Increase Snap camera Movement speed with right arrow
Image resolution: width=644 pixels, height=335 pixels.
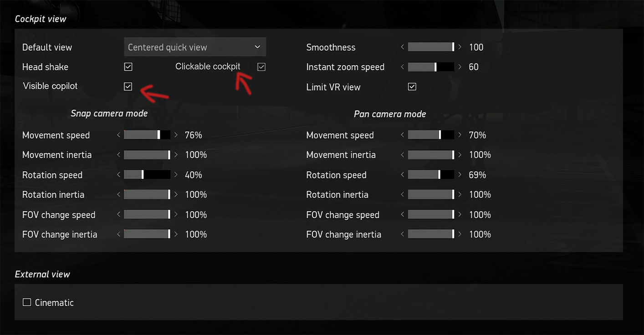176,135
